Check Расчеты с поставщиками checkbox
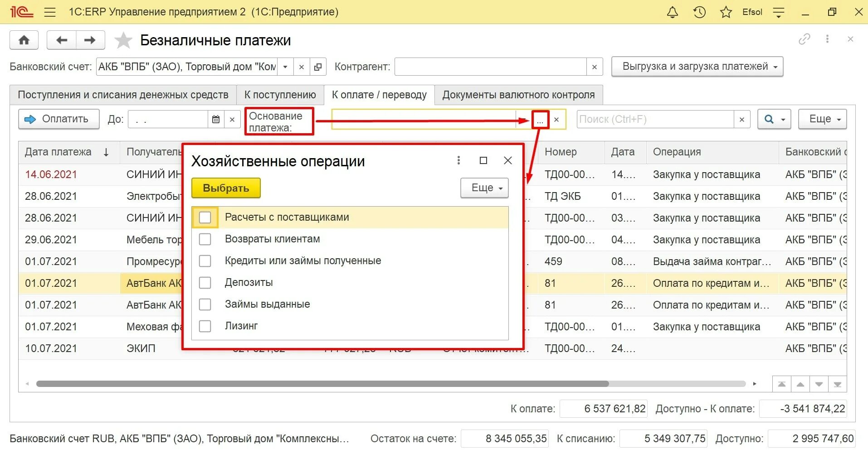The width and height of the screenshot is (868, 454). coord(205,217)
